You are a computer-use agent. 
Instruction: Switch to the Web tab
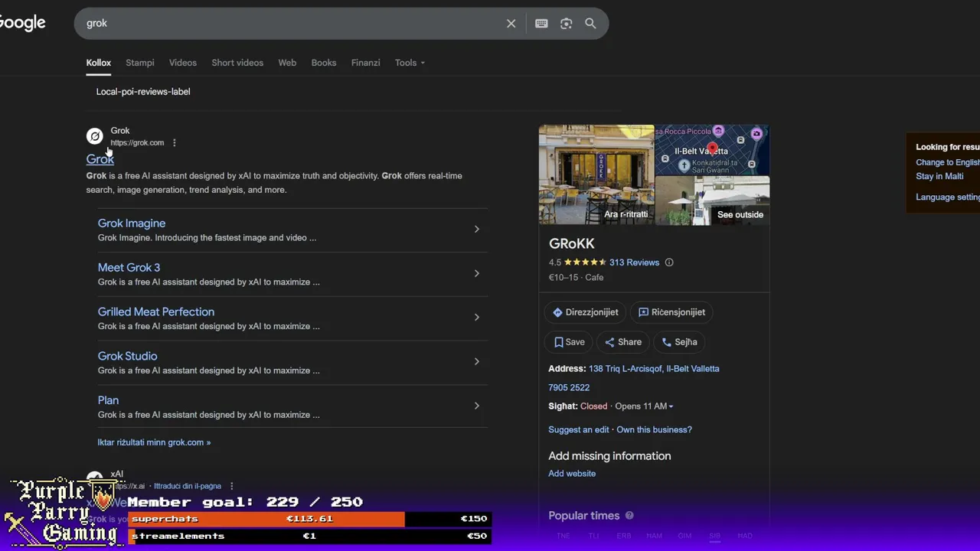pos(287,63)
